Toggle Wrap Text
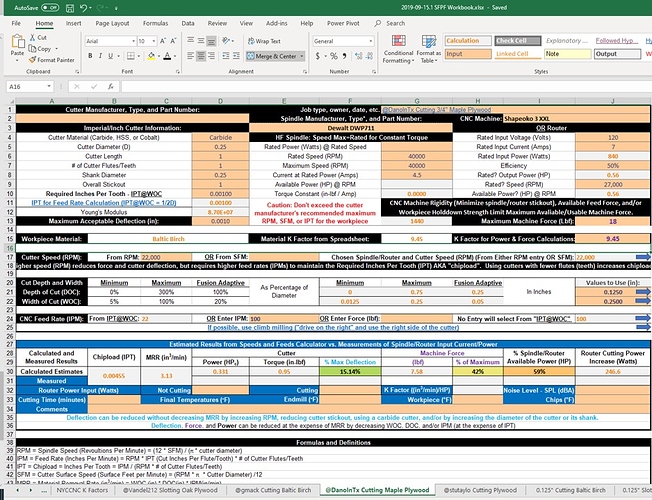Image resolution: width=652 pixels, height=500 pixels. click(x=264, y=41)
